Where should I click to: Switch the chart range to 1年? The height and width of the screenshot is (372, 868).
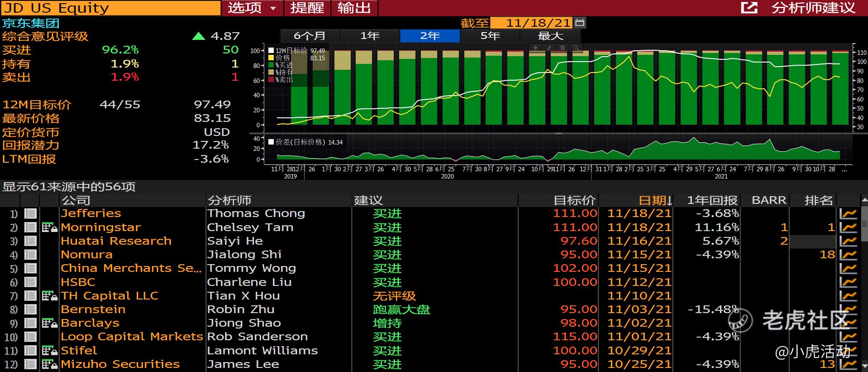coord(370,36)
